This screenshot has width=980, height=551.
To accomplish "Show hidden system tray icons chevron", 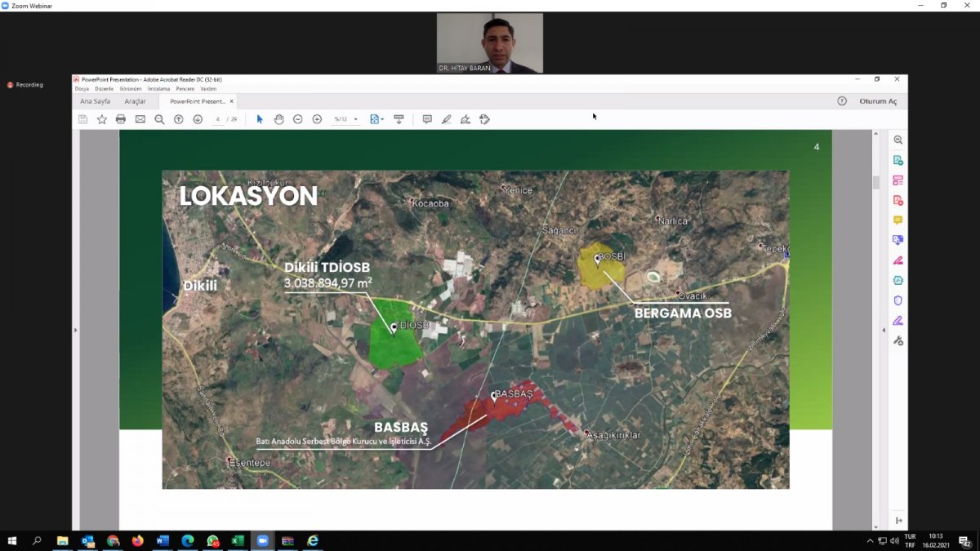I will [x=870, y=540].
